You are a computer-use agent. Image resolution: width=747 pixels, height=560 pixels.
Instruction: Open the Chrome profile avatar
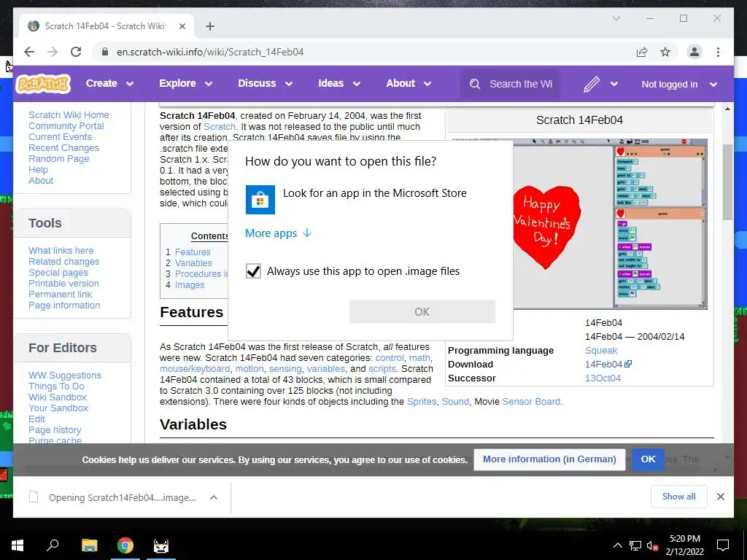694,52
